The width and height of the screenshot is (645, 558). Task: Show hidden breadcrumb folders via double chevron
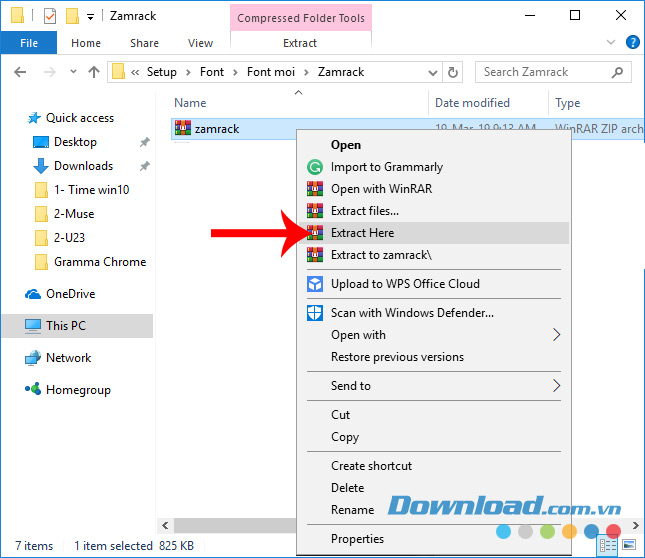coord(135,73)
